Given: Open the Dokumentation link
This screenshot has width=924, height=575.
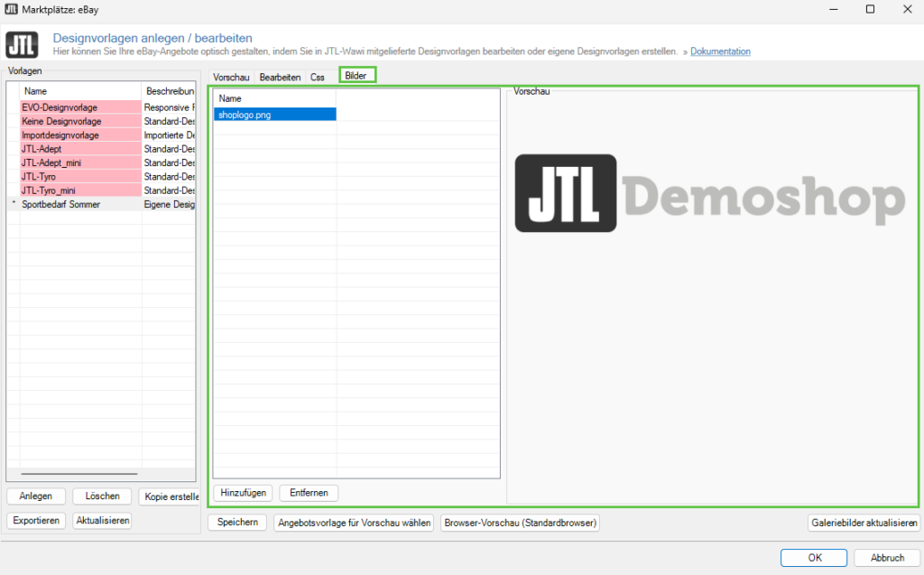Looking at the screenshot, I should pyautogui.click(x=720, y=51).
